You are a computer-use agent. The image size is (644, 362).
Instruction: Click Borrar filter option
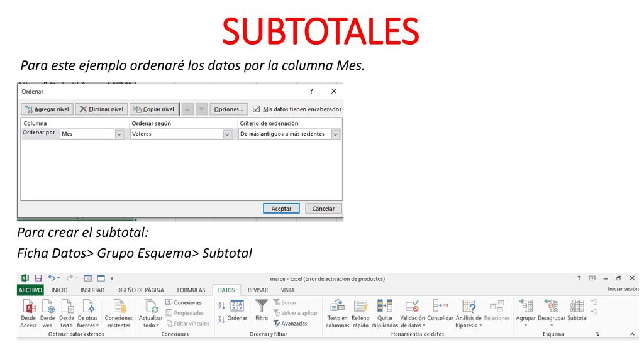click(285, 302)
